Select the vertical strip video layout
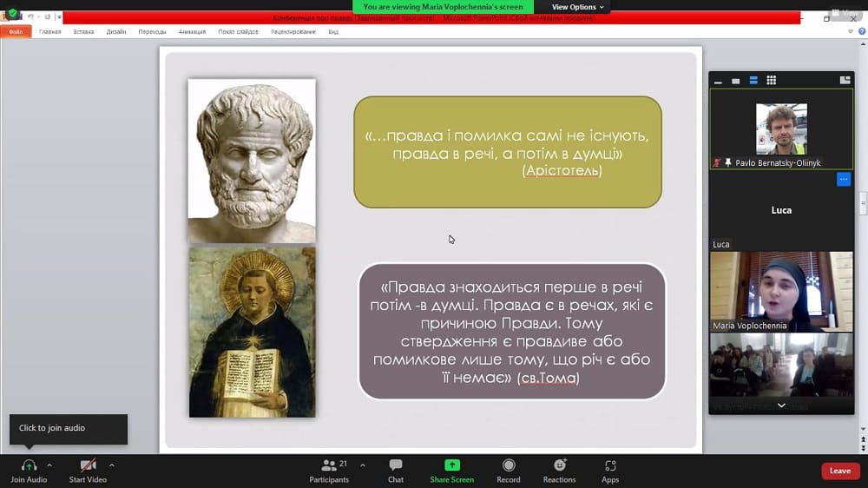 click(x=753, y=81)
